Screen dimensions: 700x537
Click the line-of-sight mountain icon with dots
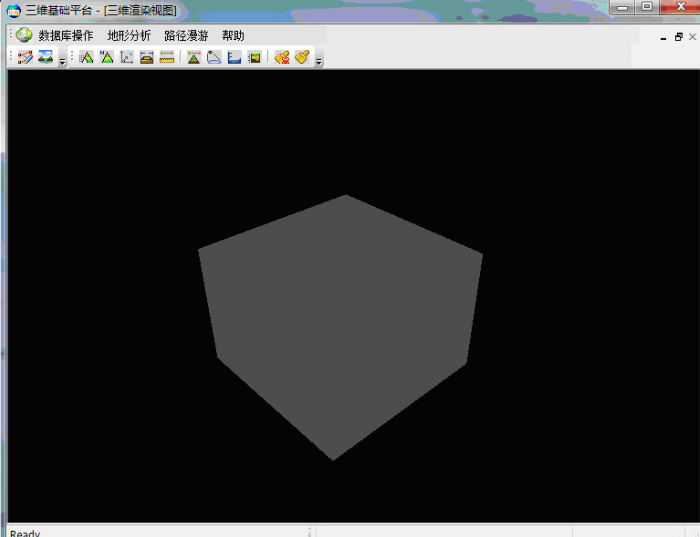194,57
